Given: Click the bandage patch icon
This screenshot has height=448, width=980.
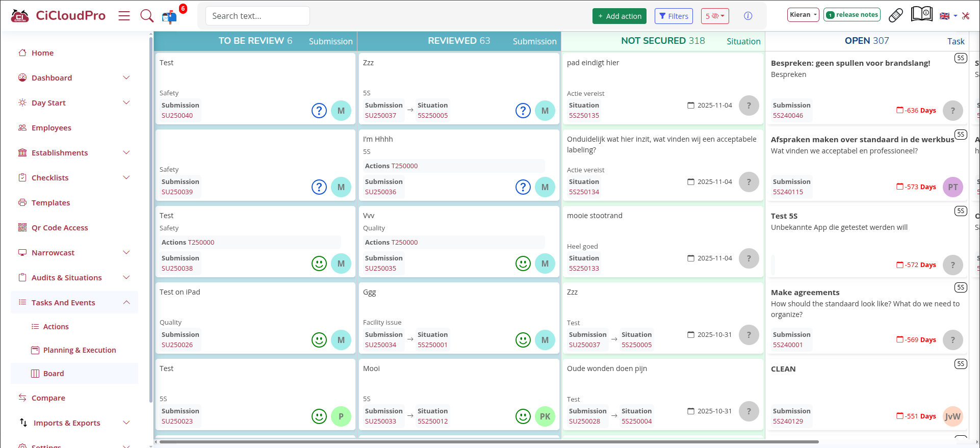Looking at the screenshot, I should pos(896,15).
